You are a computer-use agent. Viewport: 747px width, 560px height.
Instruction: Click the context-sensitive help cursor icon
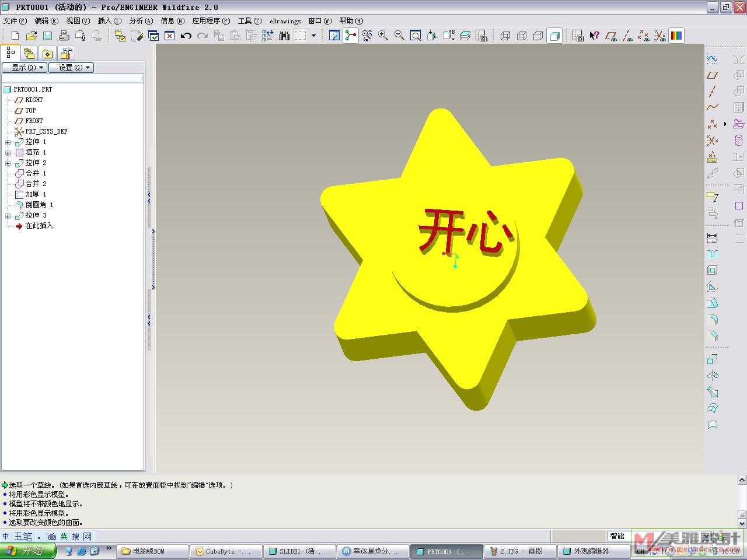tap(595, 36)
